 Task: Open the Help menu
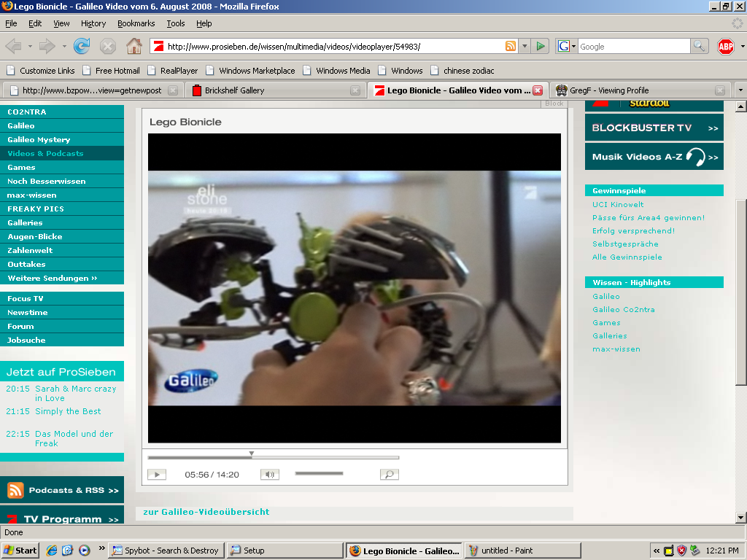(x=204, y=23)
